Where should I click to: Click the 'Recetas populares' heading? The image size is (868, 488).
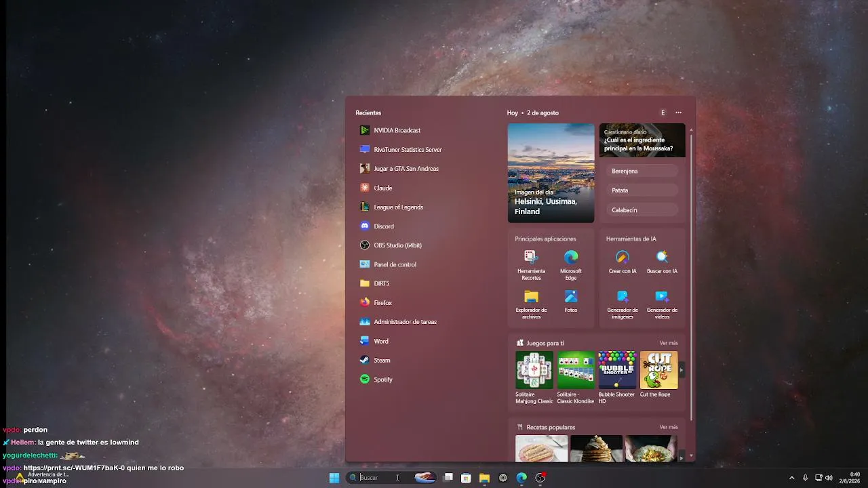pyautogui.click(x=551, y=427)
